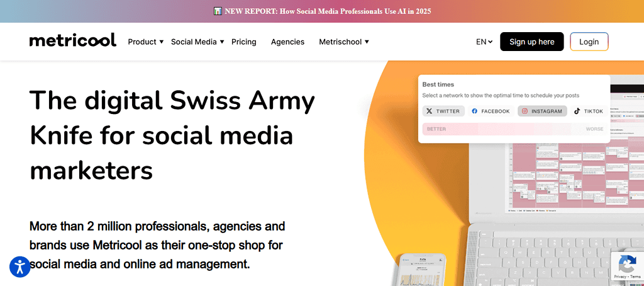Select the Facebook logo icon

(x=474, y=111)
